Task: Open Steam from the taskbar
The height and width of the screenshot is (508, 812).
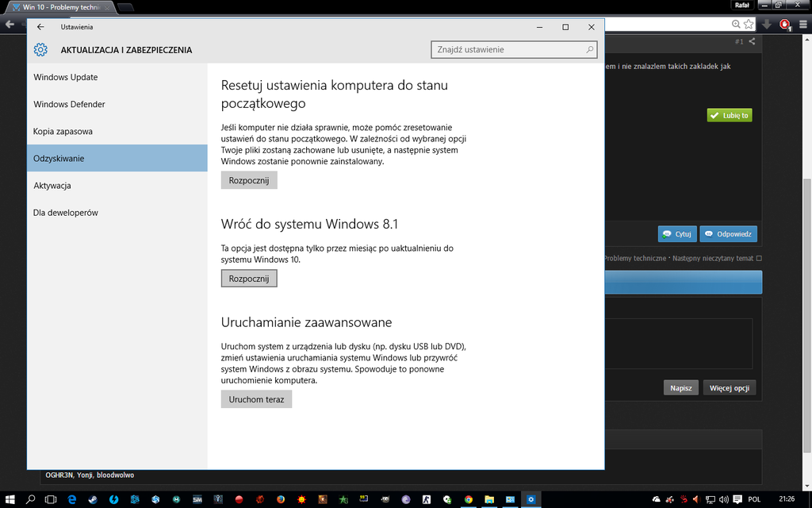Action: pyautogui.click(x=93, y=500)
